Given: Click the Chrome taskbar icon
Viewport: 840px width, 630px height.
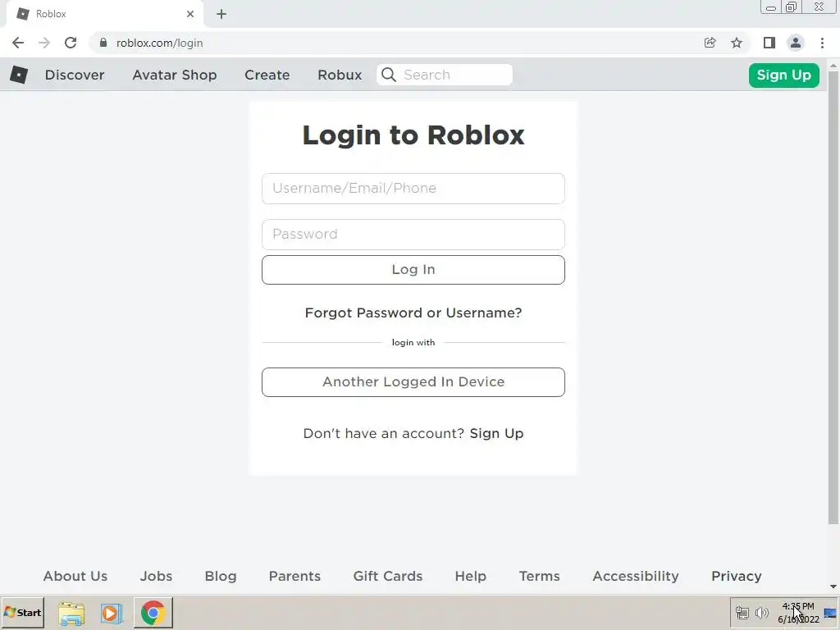Looking at the screenshot, I should coord(153,613).
